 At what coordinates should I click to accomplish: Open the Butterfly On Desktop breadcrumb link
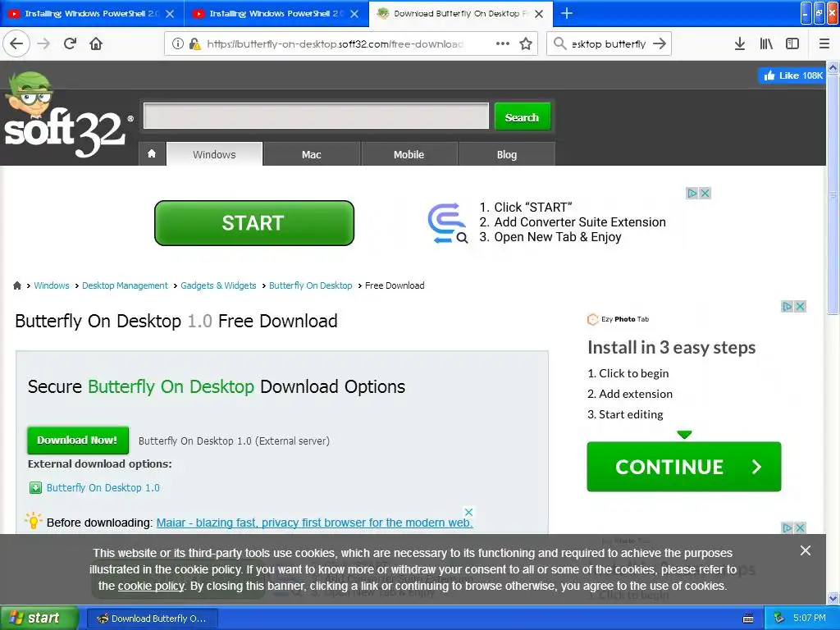(311, 285)
